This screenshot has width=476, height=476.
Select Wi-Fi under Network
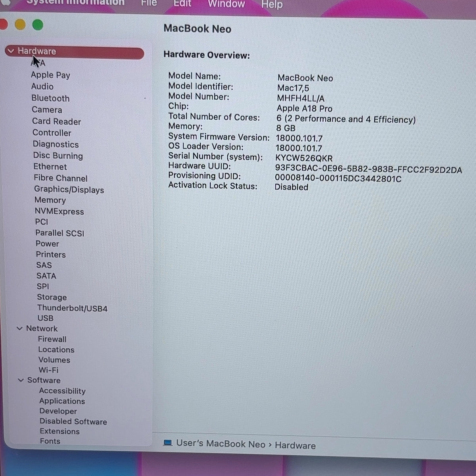(x=48, y=370)
